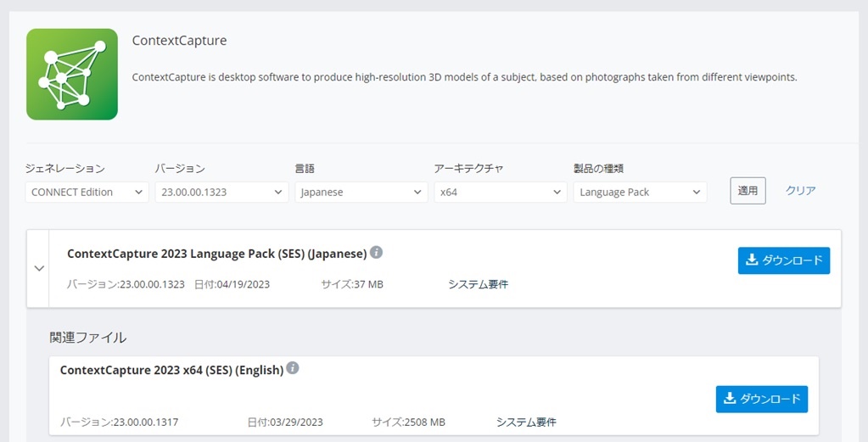Open the アーキテクチャ x64 dropdown
The width and height of the screenshot is (868, 442).
pyautogui.click(x=501, y=192)
